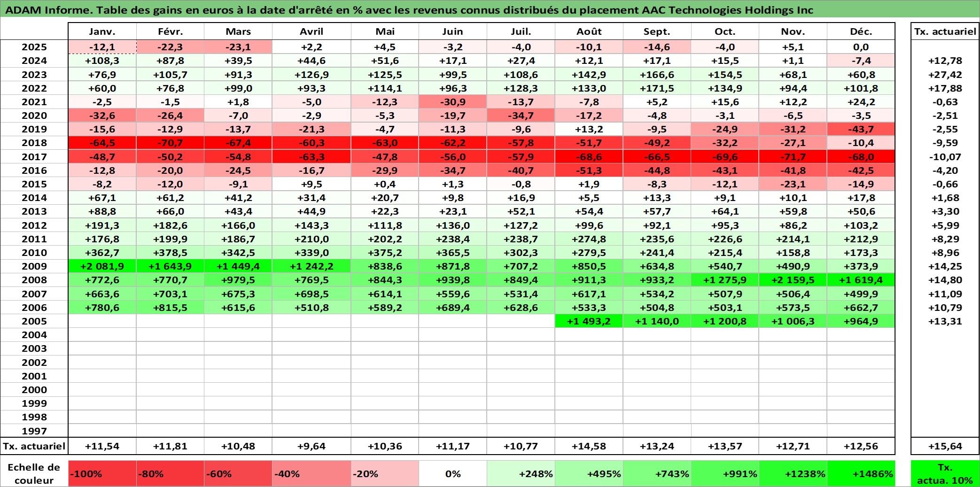Select the Janv. column header
This screenshot has width=980, height=487.
coord(102,31)
